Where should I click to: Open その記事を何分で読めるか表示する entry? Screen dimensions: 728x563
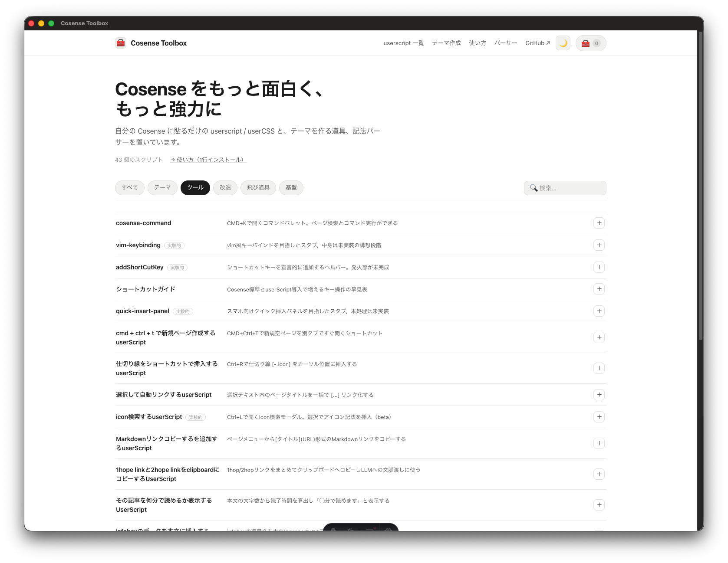(x=164, y=505)
